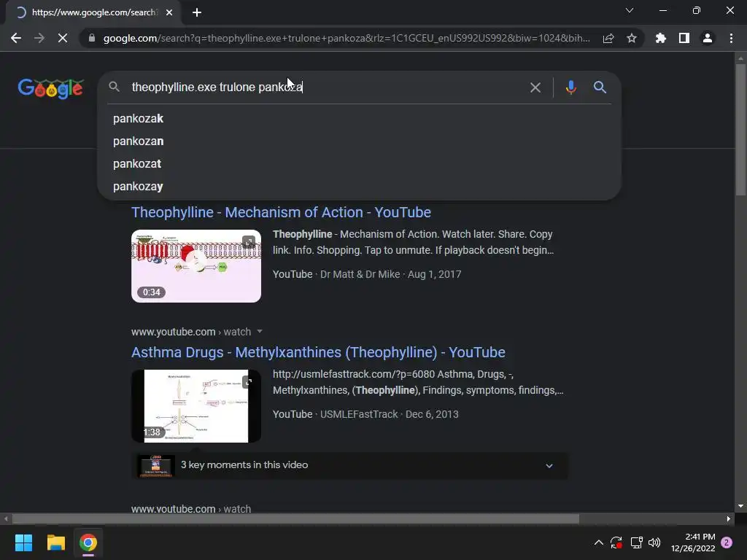This screenshot has height=560, width=747.
Task: Click the address bar URL
Action: (x=347, y=38)
